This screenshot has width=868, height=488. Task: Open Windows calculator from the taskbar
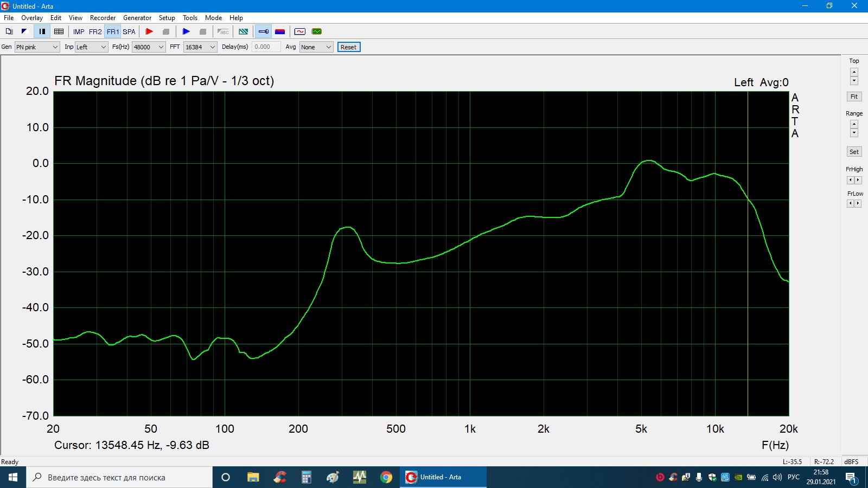(307, 477)
